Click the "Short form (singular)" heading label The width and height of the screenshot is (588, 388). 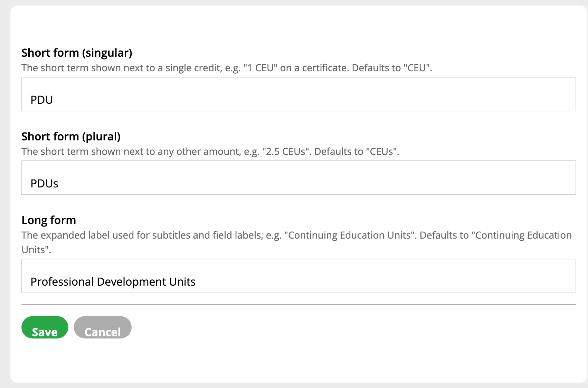point(77,53)
